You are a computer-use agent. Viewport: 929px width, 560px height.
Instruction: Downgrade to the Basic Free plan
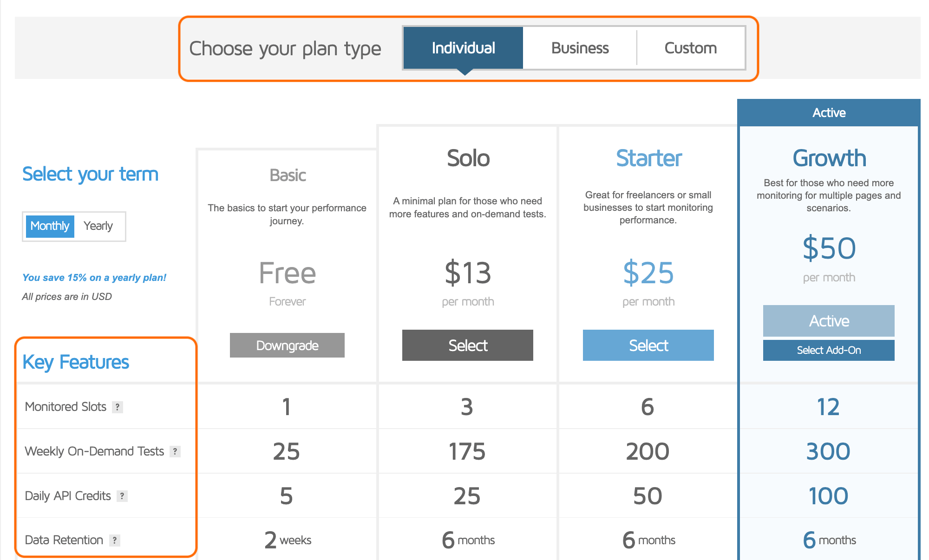[286, 345]
